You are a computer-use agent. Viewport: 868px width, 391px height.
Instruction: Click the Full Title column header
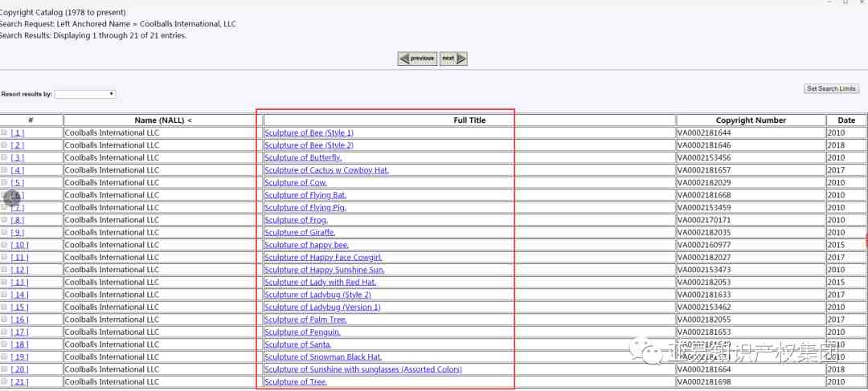point(469,120)
